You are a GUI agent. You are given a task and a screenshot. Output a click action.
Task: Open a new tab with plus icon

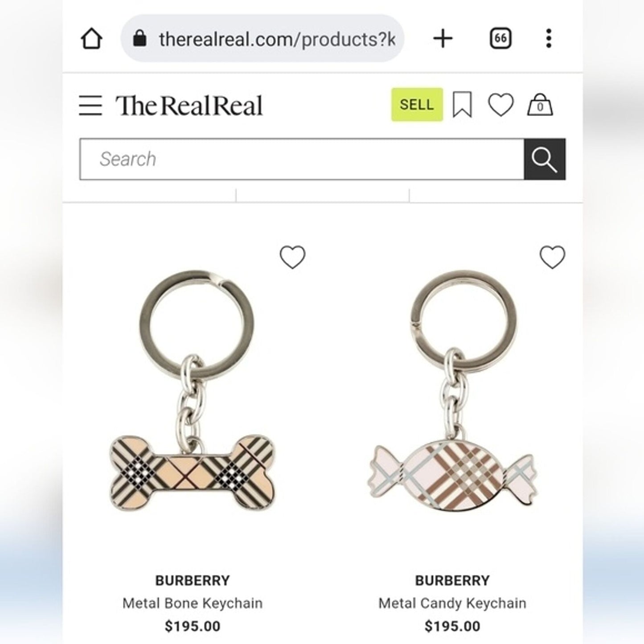pos(443,38)
